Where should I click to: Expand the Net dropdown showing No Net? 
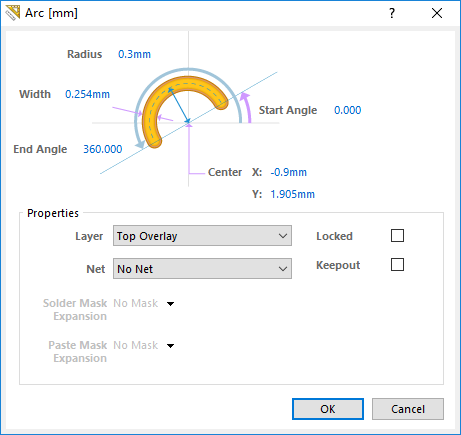(x=202, y=269)
